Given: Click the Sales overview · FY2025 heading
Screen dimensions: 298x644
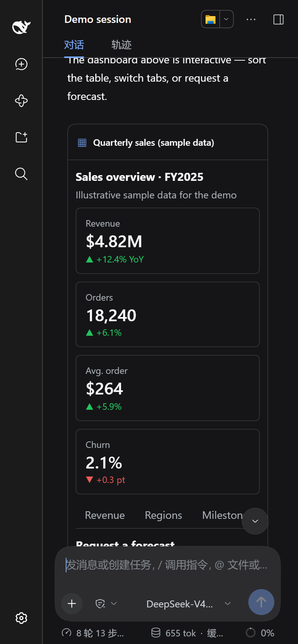Looking at the screenshot, I should coord(139,177).
